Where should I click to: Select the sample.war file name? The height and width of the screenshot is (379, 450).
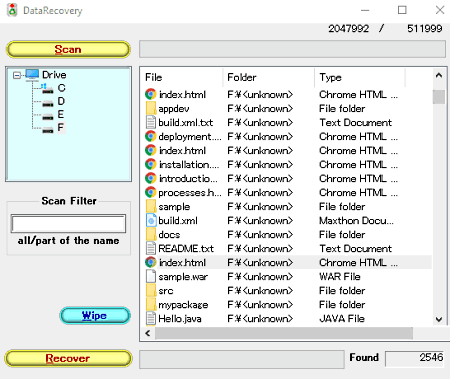point(183,277)
